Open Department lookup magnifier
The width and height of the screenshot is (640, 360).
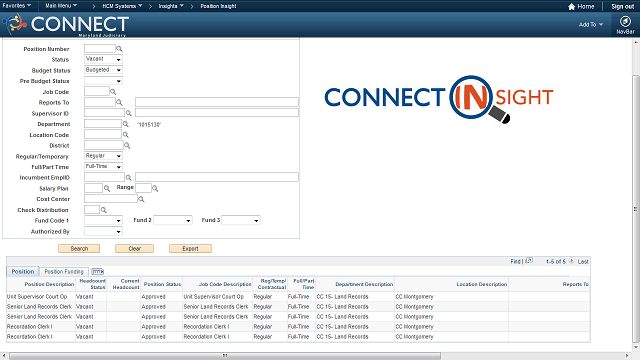tap(126, 124)
